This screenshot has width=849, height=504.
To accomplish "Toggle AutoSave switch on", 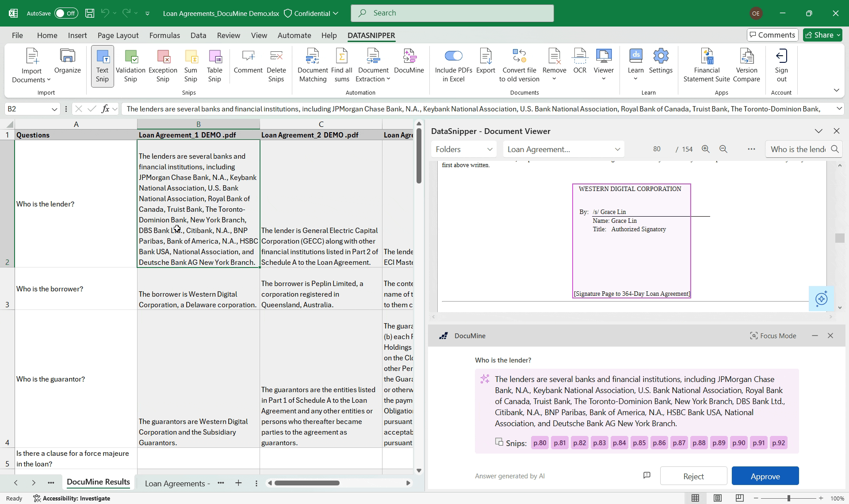I will tap(66, 13).
